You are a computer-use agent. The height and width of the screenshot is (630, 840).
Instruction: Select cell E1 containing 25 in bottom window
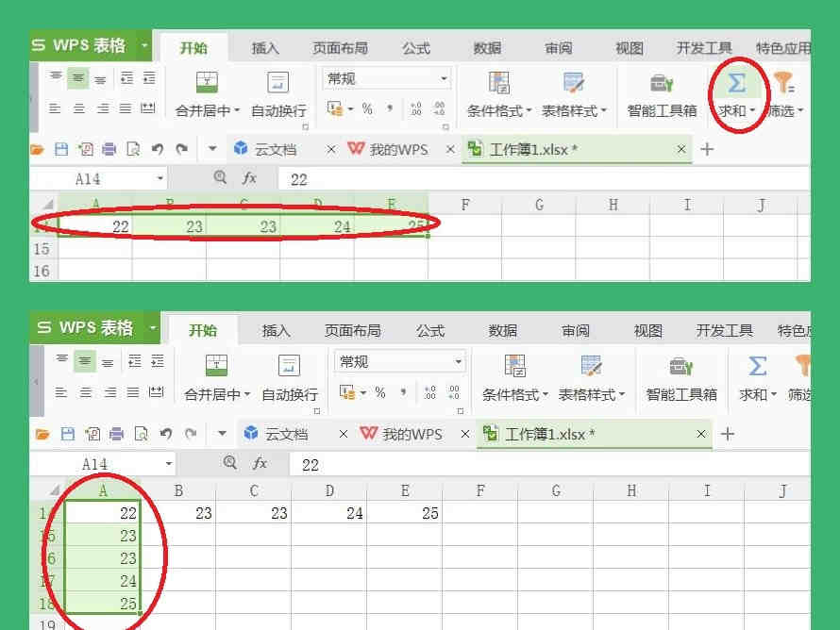click(405, 514)
